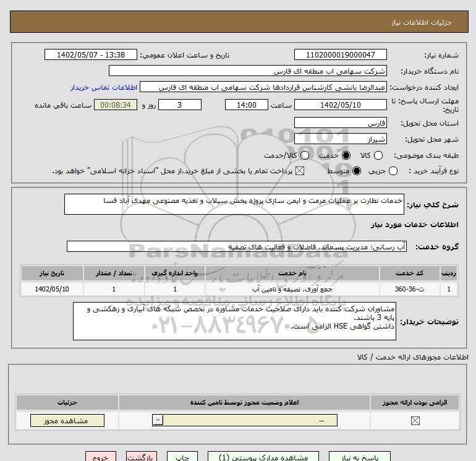Click the نام خدمت column header

(292, 273)
